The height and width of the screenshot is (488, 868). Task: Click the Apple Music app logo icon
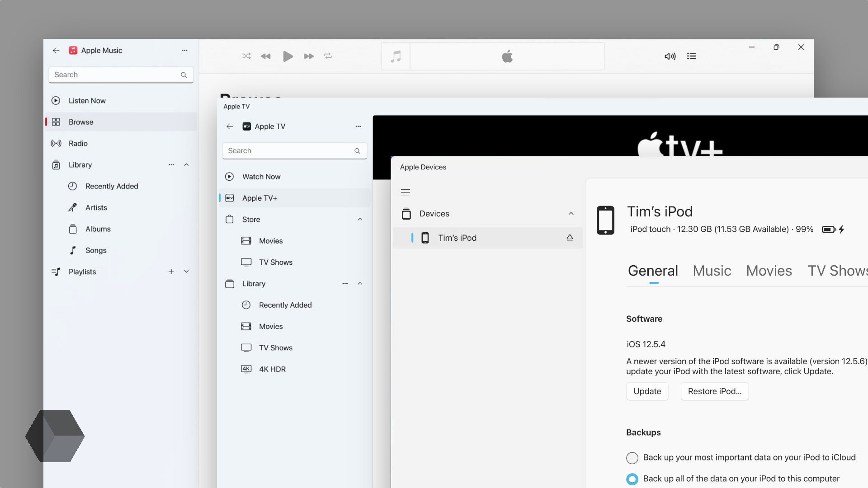pyautogui.click(x=73, y=51)
